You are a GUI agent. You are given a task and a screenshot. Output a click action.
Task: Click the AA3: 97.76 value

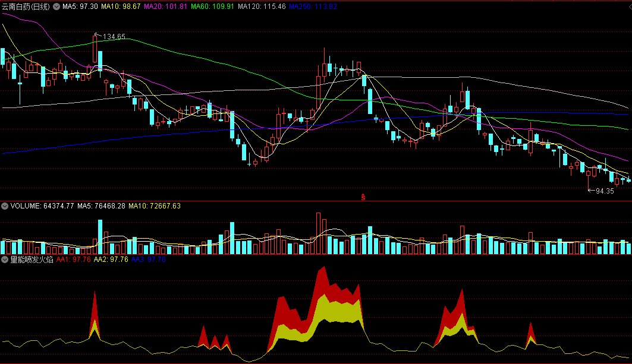click(x=148, y=259)
